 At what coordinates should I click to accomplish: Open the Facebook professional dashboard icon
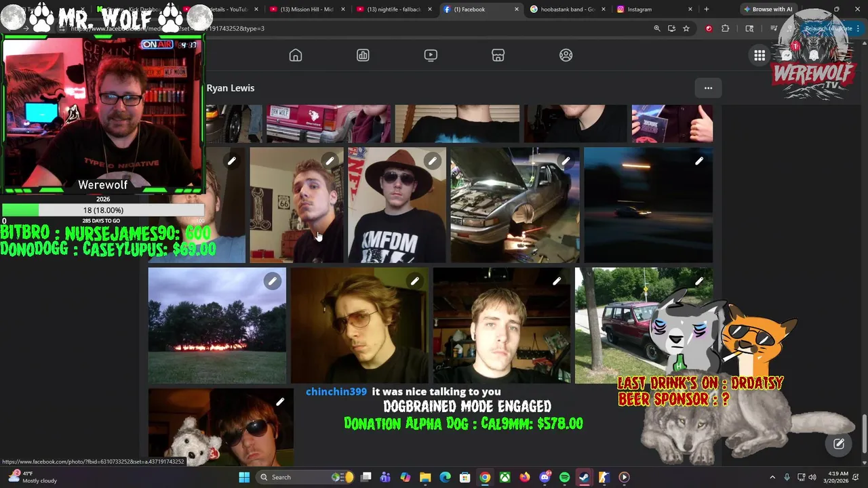click(363, 56)
